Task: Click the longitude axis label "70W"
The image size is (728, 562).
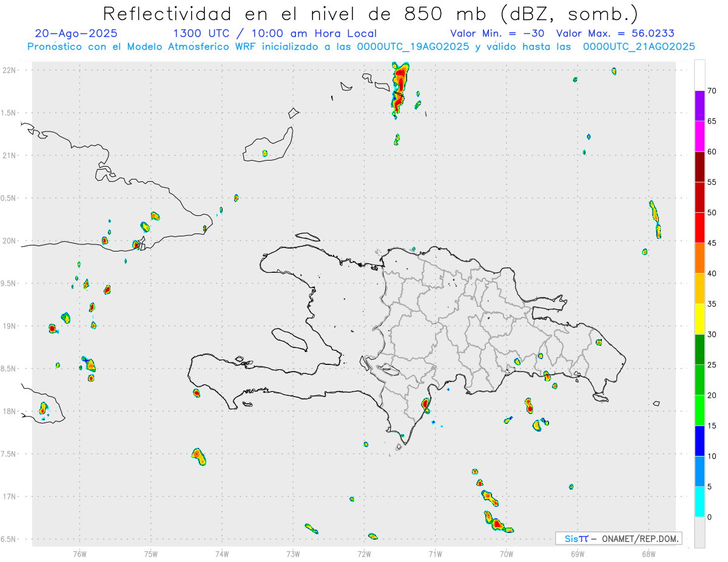Action: (506, 553)
